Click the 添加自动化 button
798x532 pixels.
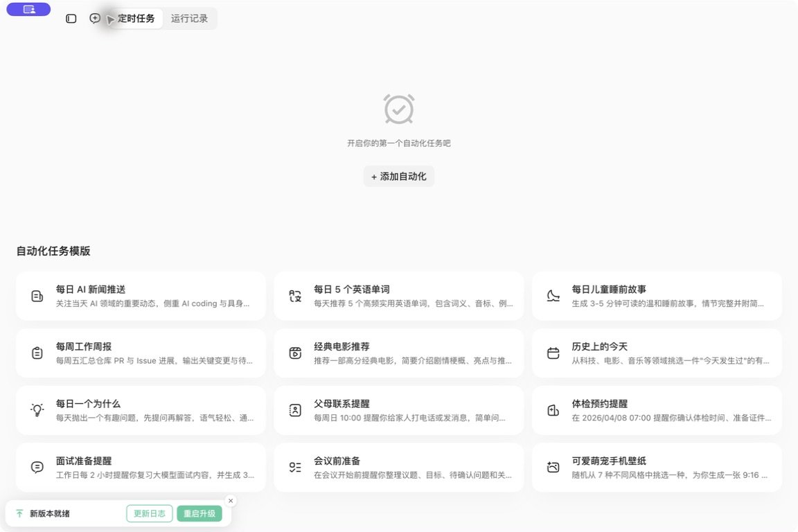coord(399,176)
